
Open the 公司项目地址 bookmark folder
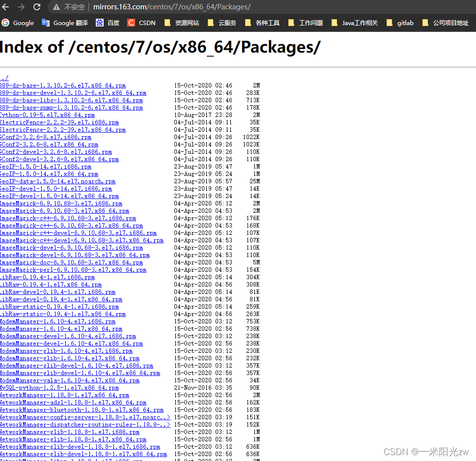pos(446,23)
